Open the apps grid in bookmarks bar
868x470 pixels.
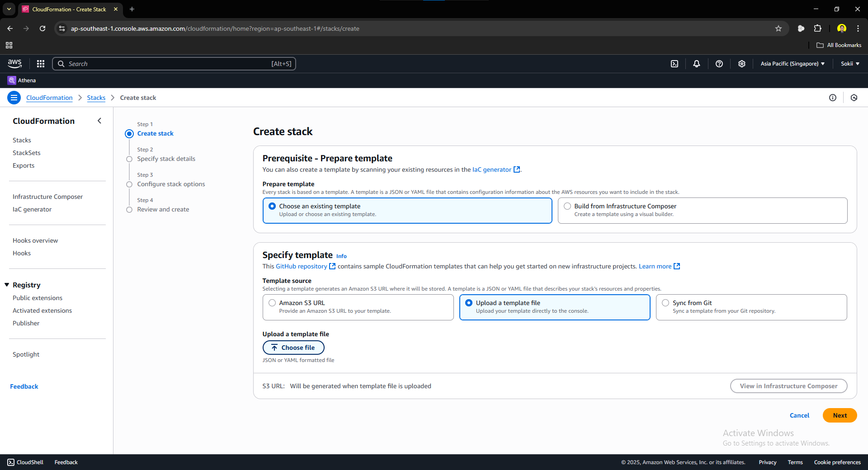click(9, 45)
